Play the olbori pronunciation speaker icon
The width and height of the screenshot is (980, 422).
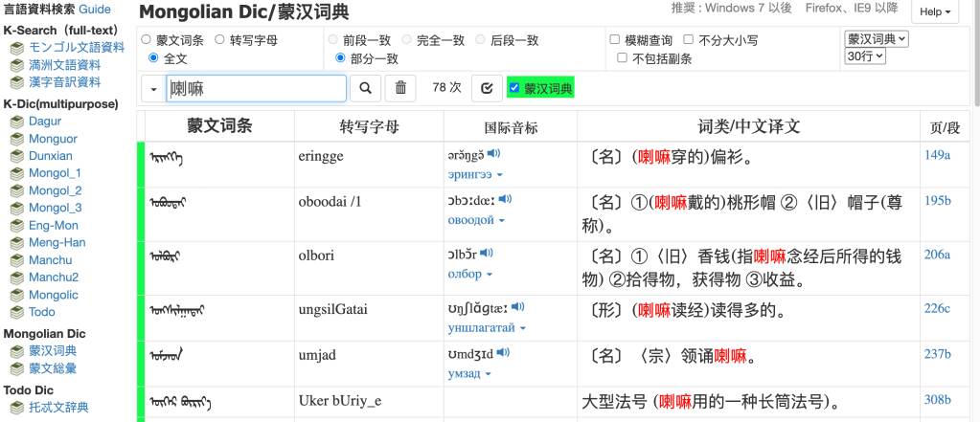click(487, 253)
